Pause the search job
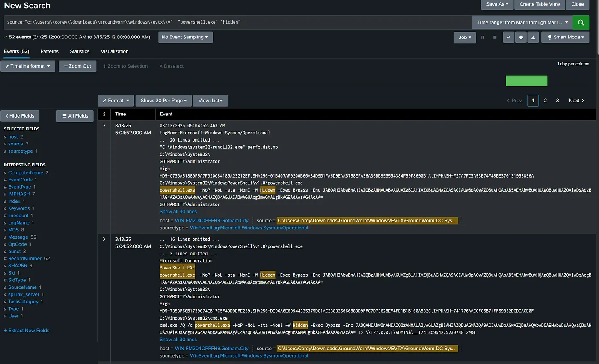This screenshot has width=599, height=364. pyautogui.click(x=483, y=37)
